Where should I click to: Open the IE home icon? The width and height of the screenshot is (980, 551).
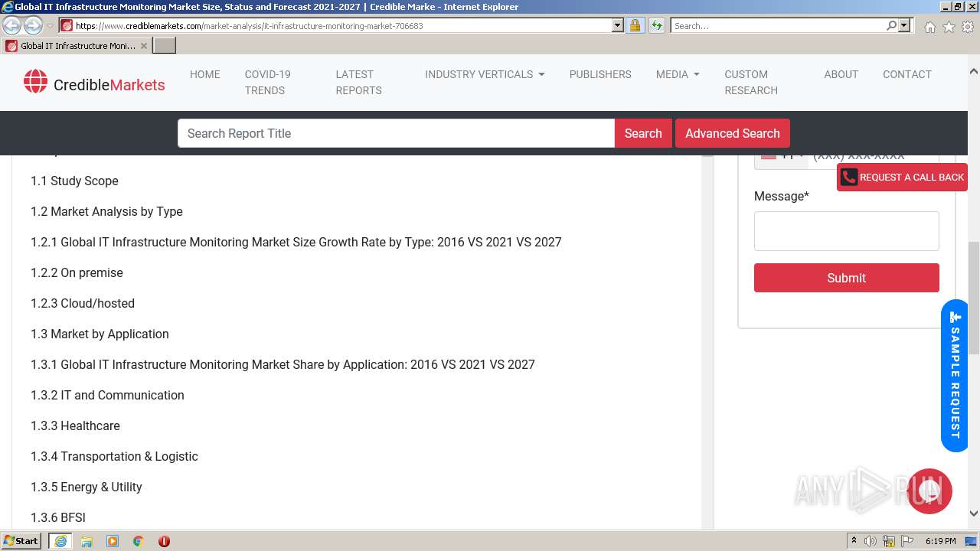(x=929, y=27)
